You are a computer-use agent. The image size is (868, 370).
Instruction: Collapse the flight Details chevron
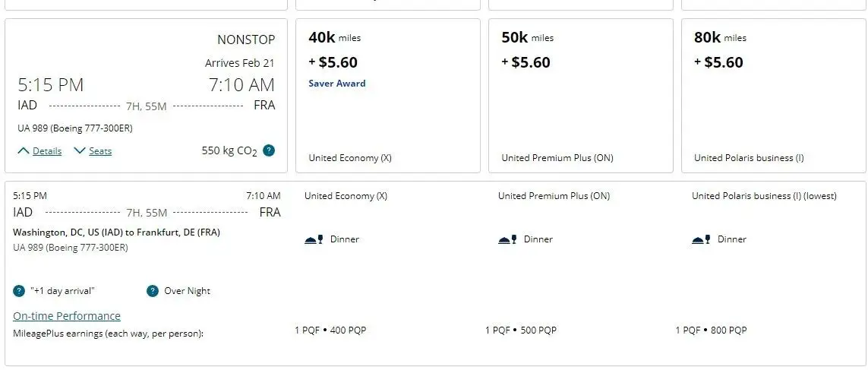(x=24, y=150)
